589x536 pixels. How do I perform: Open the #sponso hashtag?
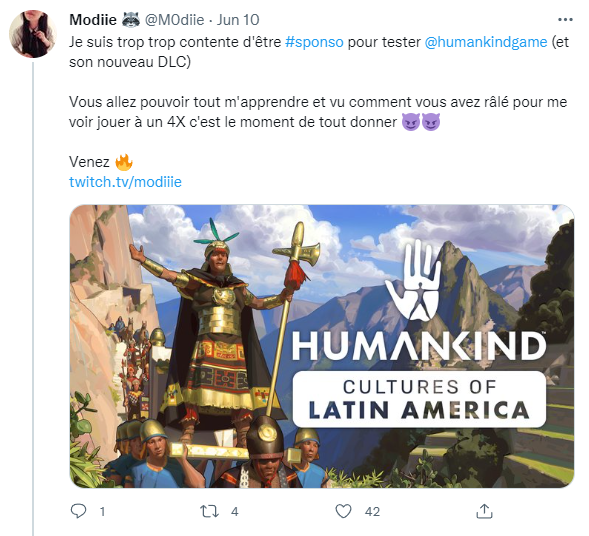314,42
